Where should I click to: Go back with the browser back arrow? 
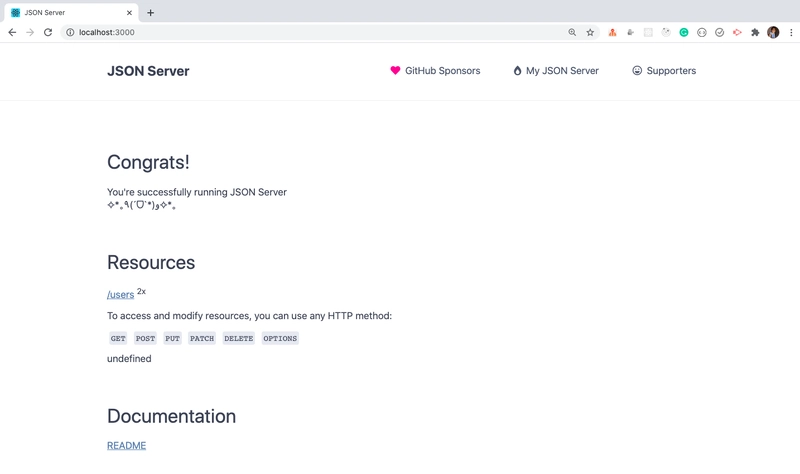12,32
